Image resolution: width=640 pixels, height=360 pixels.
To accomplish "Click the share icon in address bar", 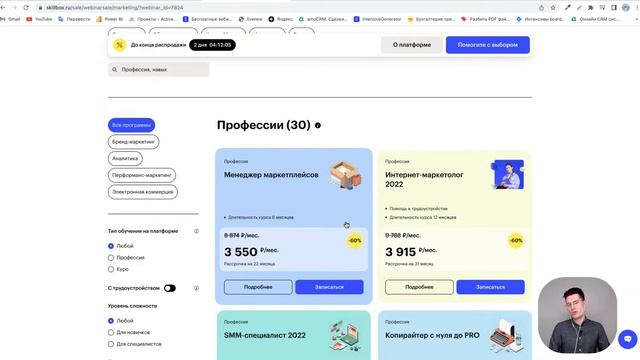I will pyautogui.click(x=541, y=8).
